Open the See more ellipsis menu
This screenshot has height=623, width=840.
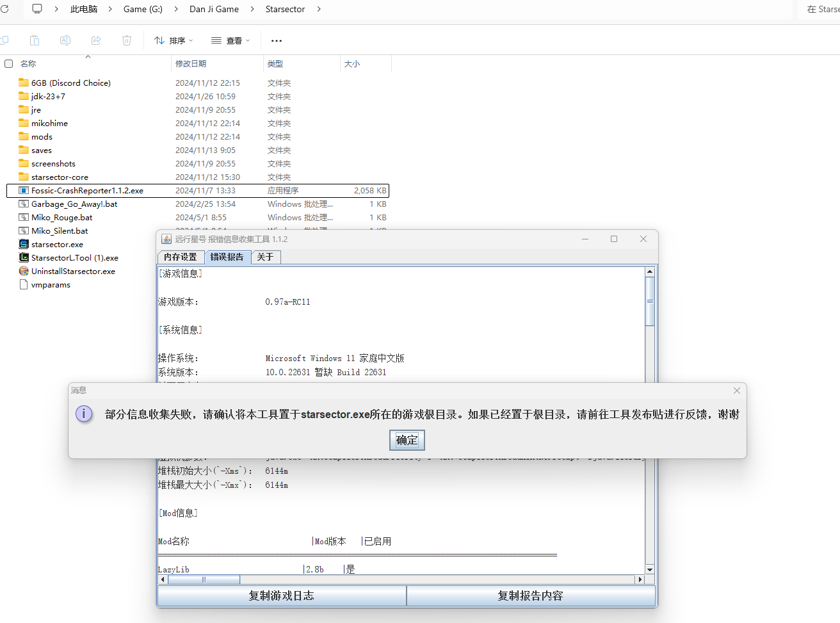coord(276,40)
